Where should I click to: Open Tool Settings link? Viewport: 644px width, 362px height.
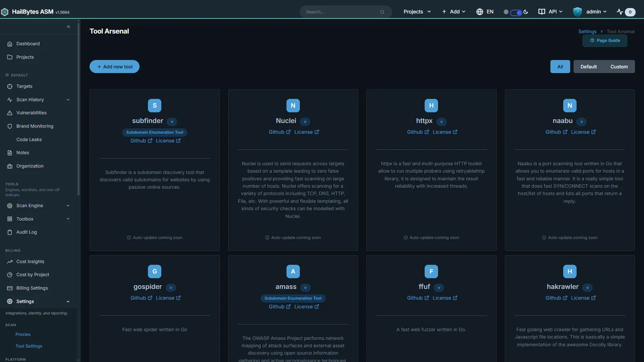(29, 346)
